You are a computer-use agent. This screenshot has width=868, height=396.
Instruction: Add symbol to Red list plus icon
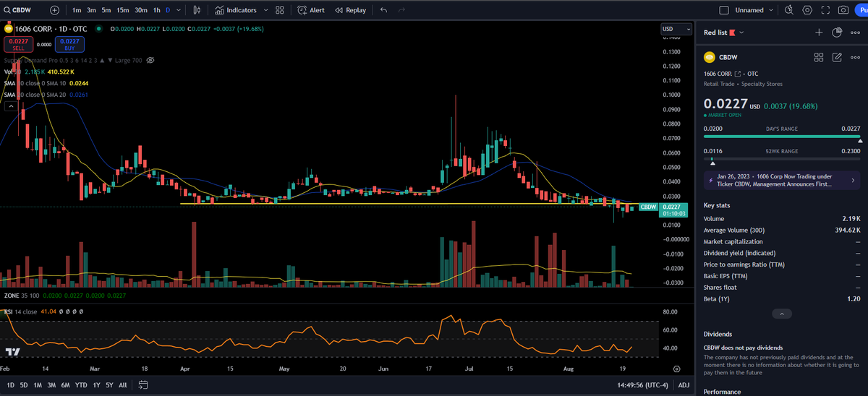tap(819, 33)
